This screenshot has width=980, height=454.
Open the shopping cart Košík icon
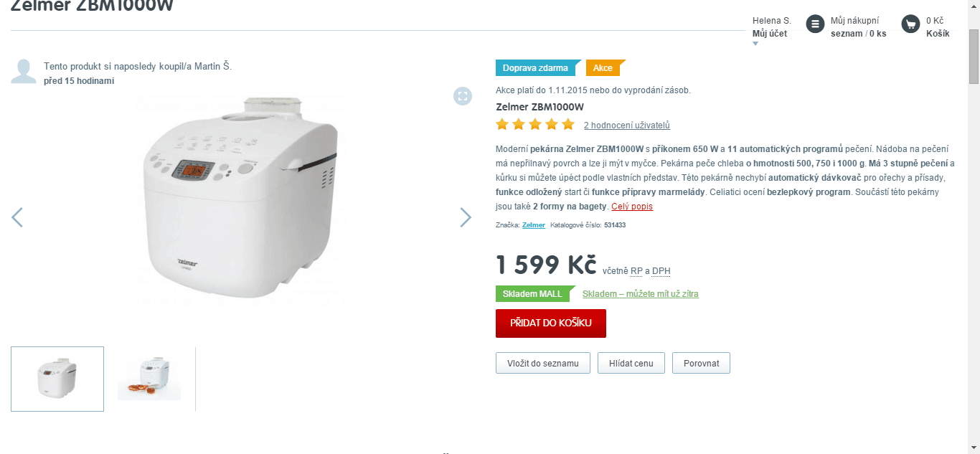click(x=910, y=24)
